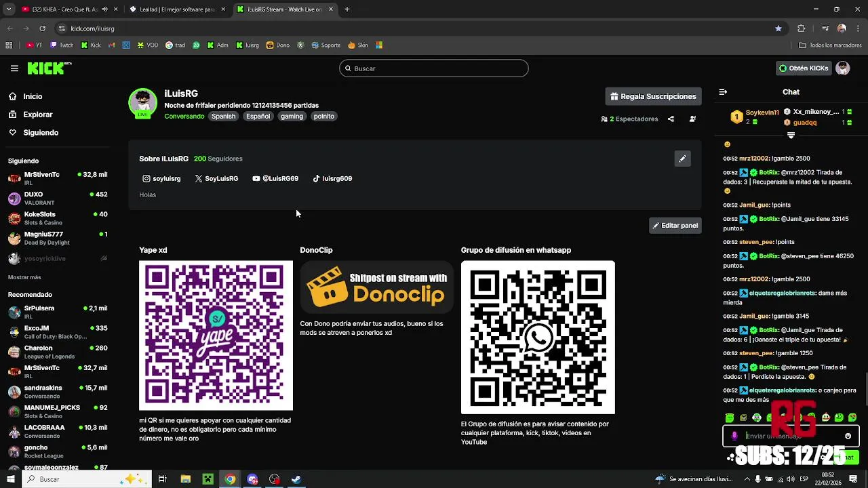Screen dimensions: 868x488
Task: Open DUXO channel in sidebar
Action: point(58,199)
